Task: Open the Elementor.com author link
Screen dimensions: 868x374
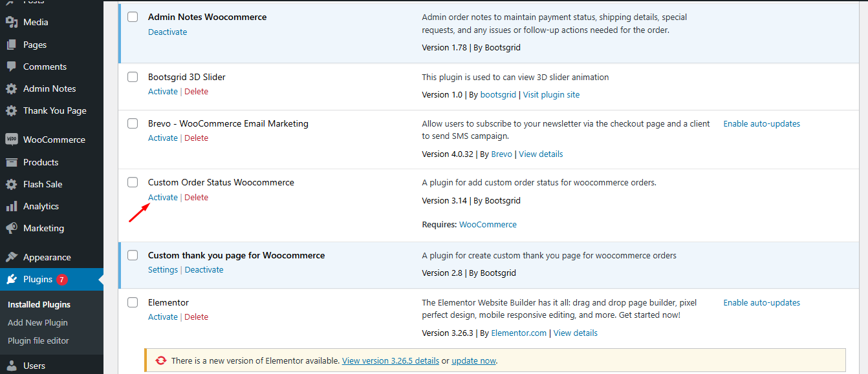Action: (519, 333)
